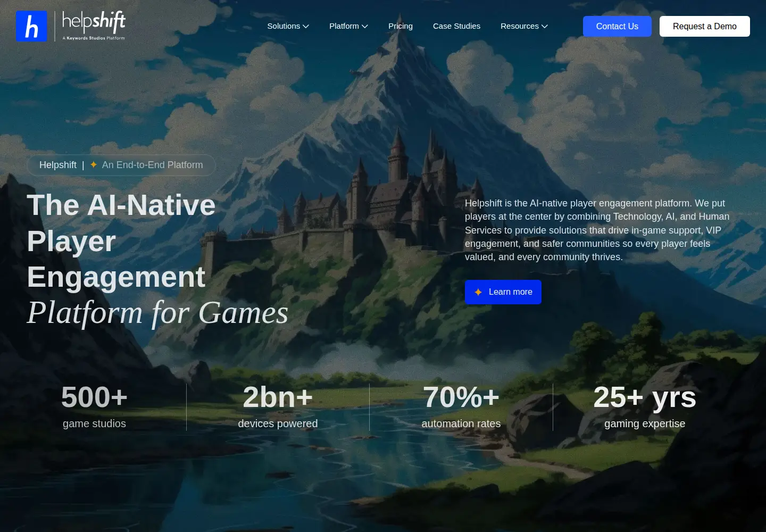Click the Helpshift wordmark logo
Screen dimensions: 766x532
(94, 22)
